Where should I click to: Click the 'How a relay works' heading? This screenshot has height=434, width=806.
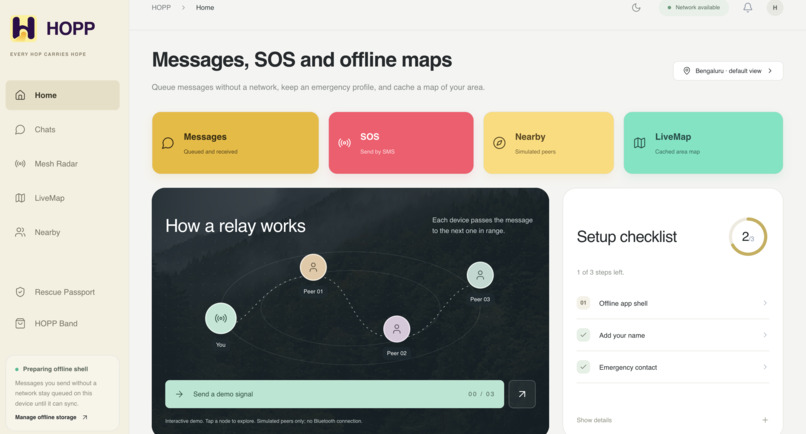click(235, 226)
